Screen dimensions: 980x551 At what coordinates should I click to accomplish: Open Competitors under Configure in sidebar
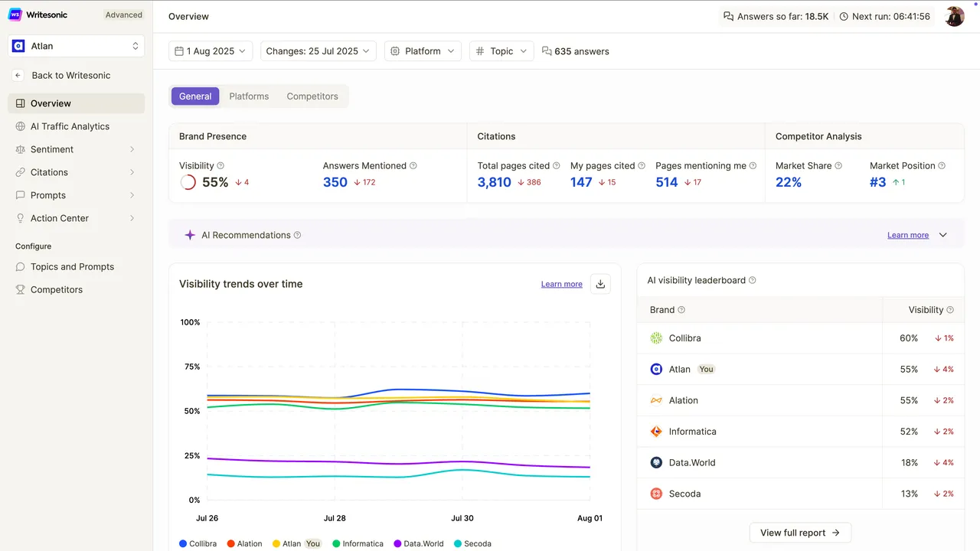77,289
